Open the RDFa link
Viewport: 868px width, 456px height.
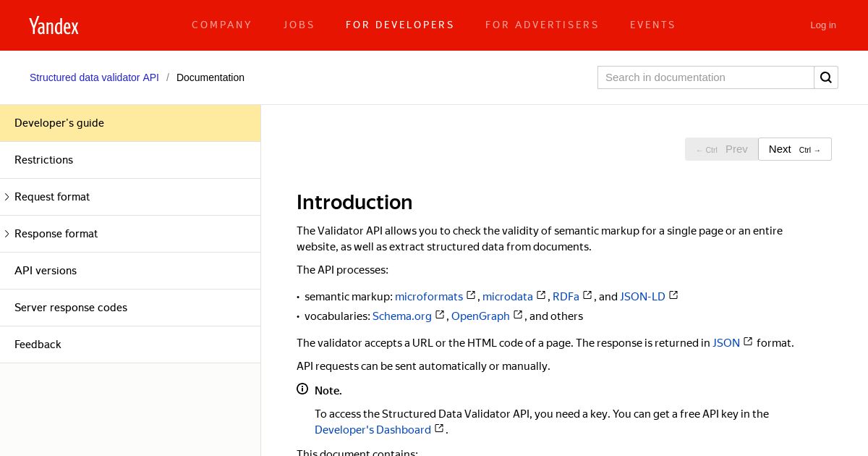(x=566, y=296)
